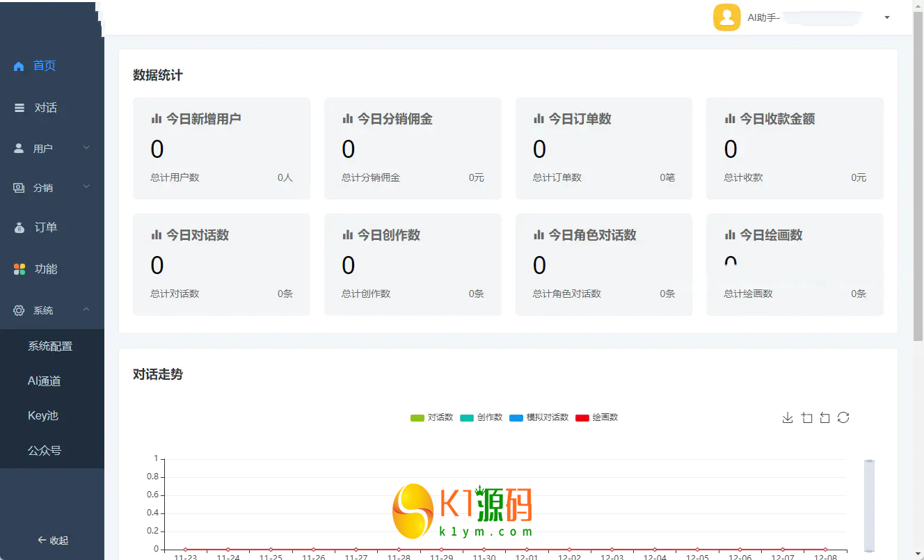This screenshot has height=560, width=924.
Task: Open the 对话 page from the sidebar
Action: pos(45,108)
